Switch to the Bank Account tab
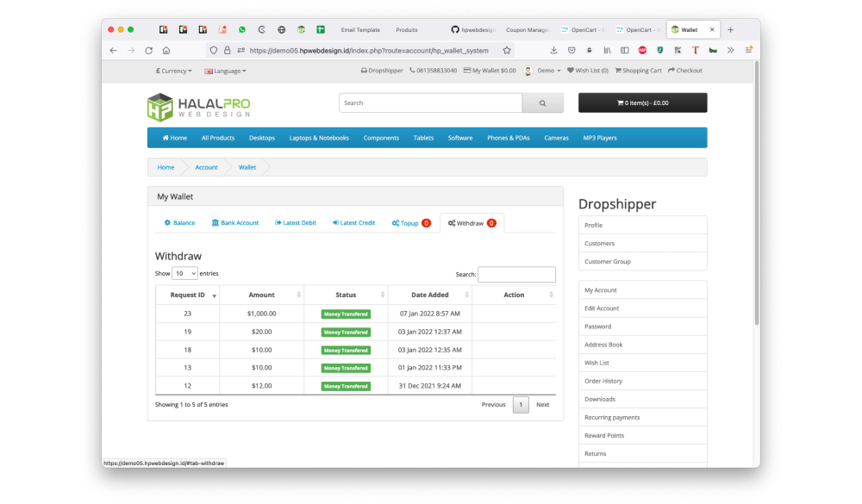862x504 pixels. pos(234,223)
